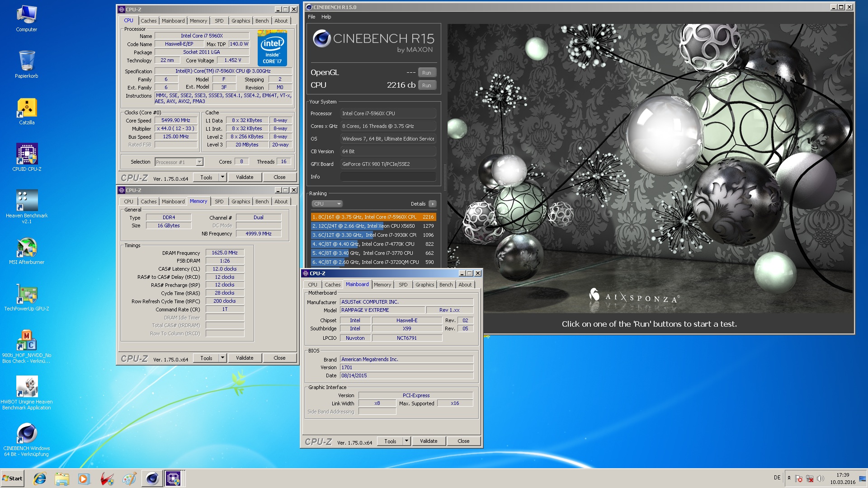Open the File menu in Cinebench
The image size is (868, 488).
(311, 17)
